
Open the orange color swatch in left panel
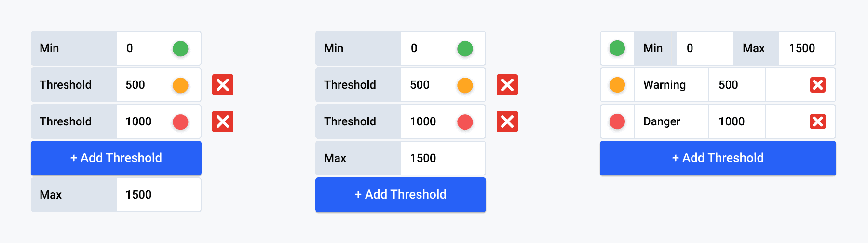pos(180,85)
